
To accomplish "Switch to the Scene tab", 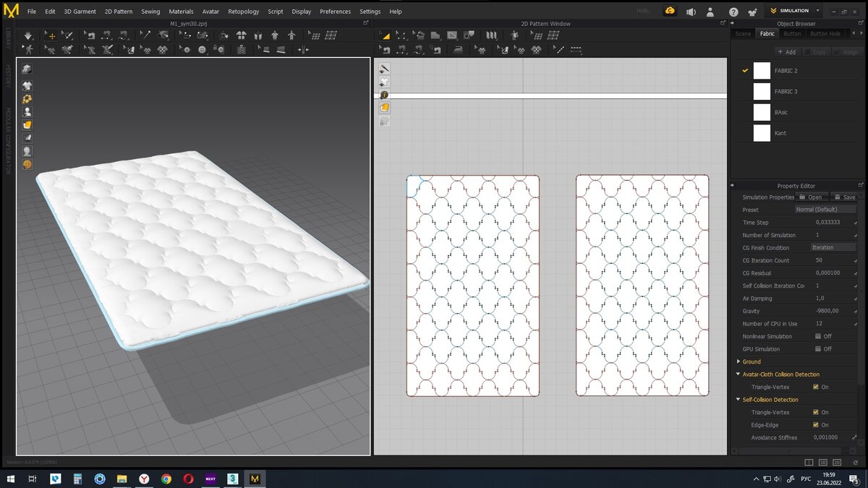I will (743, 34).
